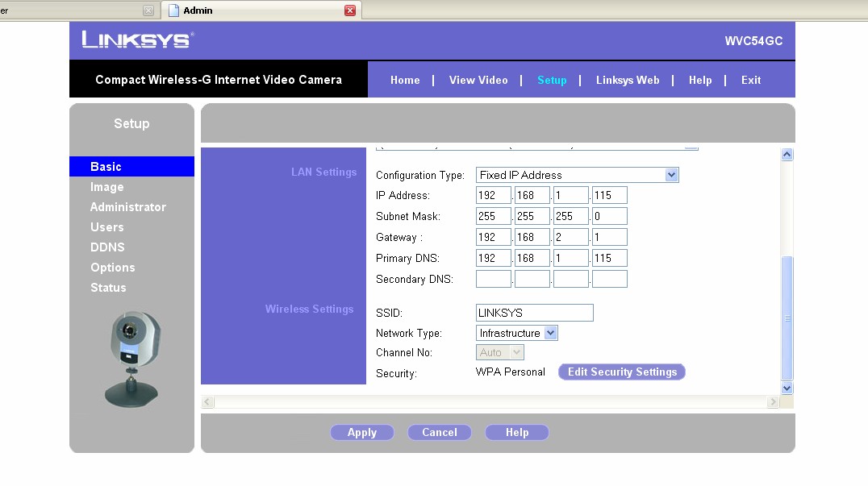Open the Administrator settings page

[128, 207]
